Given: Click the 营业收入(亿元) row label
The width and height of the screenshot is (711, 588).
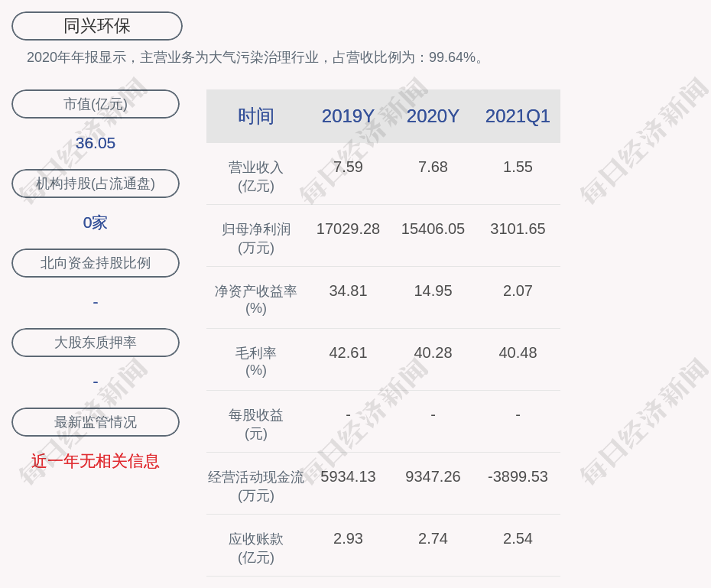Looking at the screenshot, I should click(256, 176).
